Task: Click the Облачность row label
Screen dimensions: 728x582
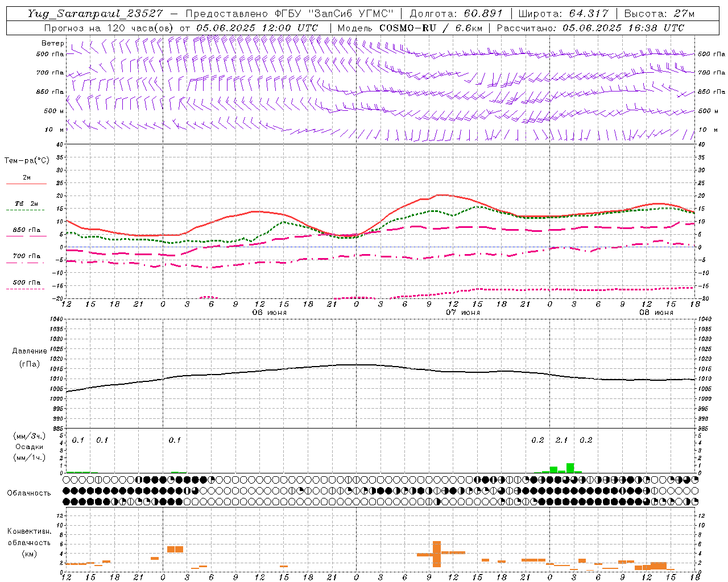Action: pos(29,493)
